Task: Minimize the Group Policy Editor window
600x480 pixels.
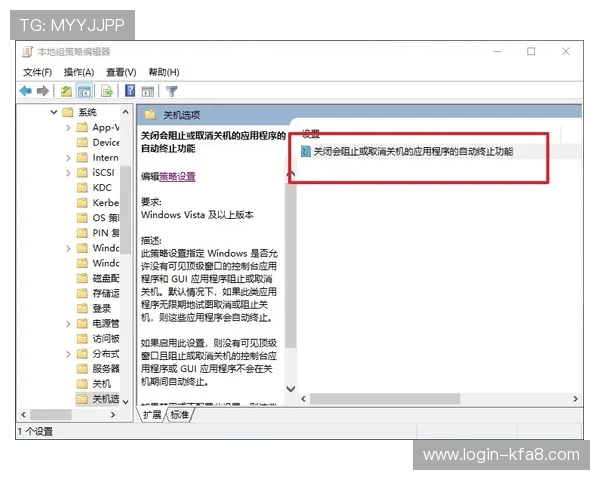Action: coord(497,52)
